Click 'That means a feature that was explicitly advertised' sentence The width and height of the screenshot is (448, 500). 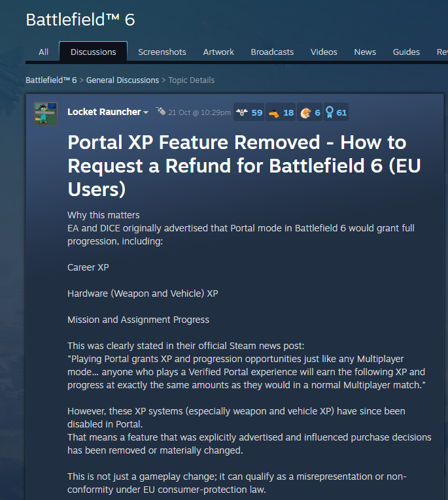coord(249,444)
